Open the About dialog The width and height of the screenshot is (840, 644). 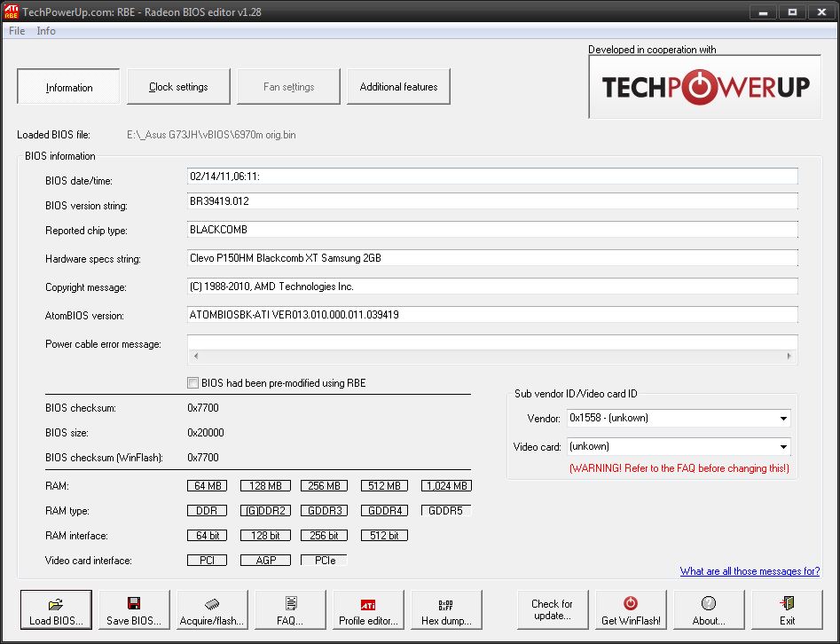(709, 609)
